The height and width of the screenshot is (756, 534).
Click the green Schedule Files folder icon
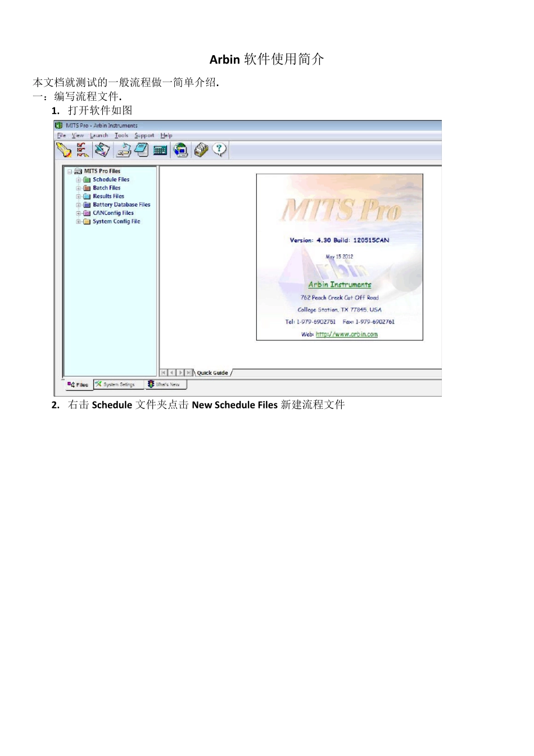click(87, 179)
